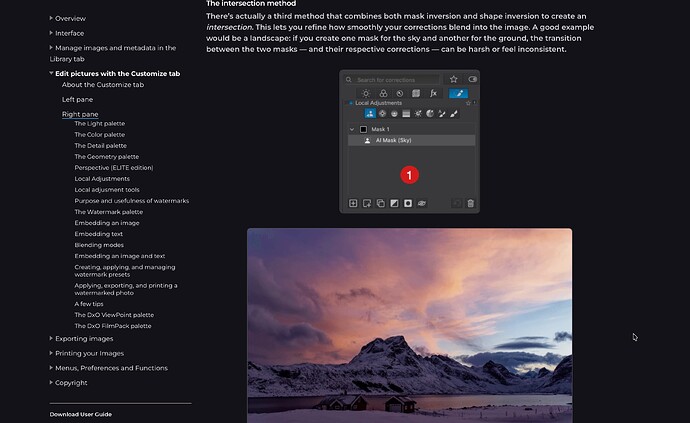Collapse Edit pictures with the Customize tab
690x423 pixels.
point(52,73)
